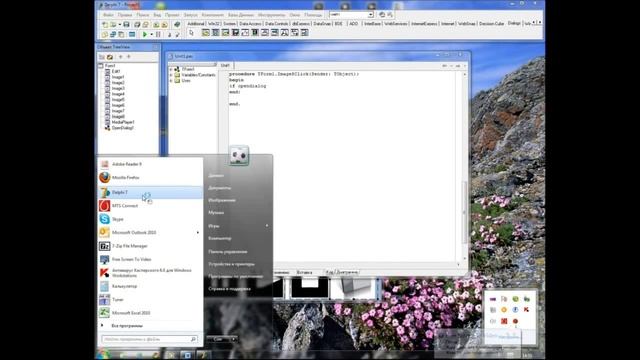Click Музыка in Start menu right pane
Viewport: 640px width, 360px height.
point(216,213)
